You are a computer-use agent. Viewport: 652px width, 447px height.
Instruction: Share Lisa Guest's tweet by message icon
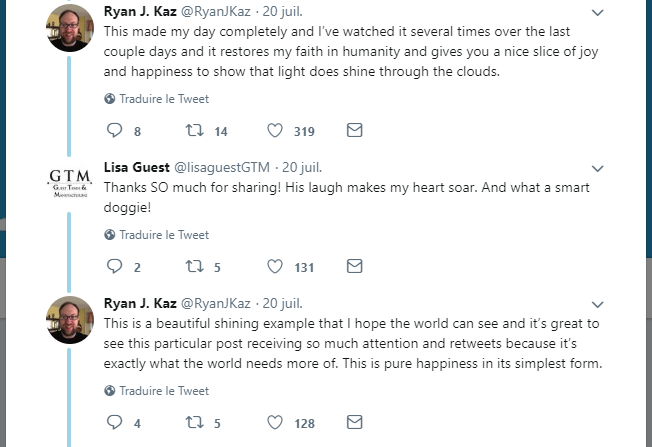pyautogui.click(x=353, y=267)
